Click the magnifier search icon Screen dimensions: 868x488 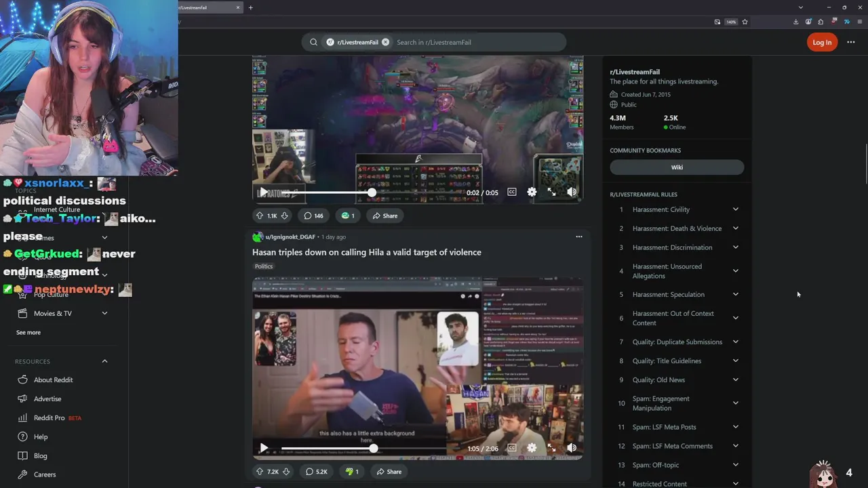(x=313, y=42)
